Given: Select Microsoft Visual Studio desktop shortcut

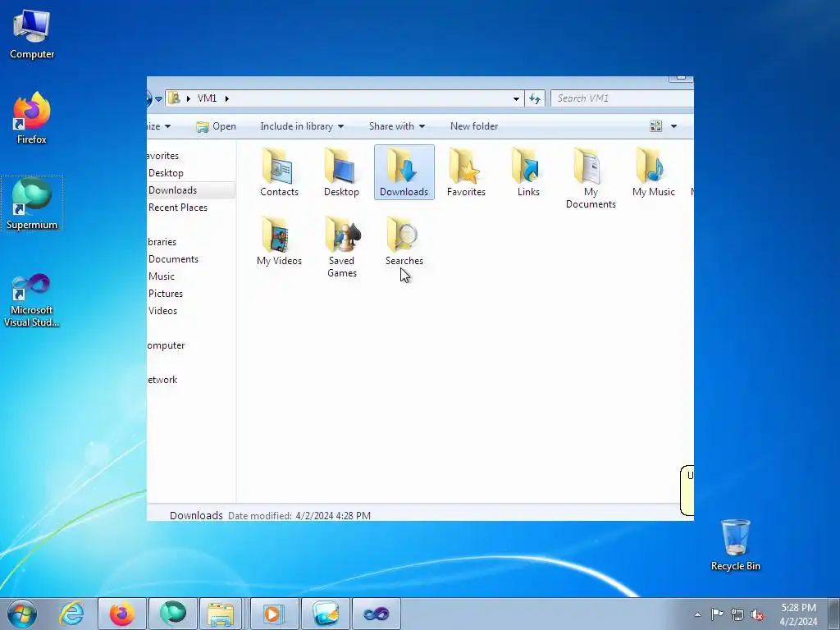Looking at the screenshot, I should pos(32,300).
